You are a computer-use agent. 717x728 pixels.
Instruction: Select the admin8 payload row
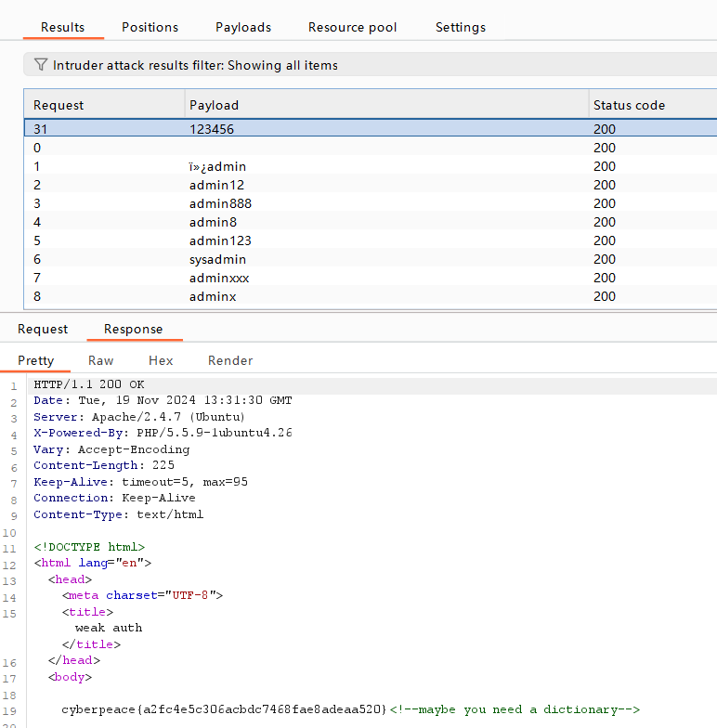pos(370,222)
